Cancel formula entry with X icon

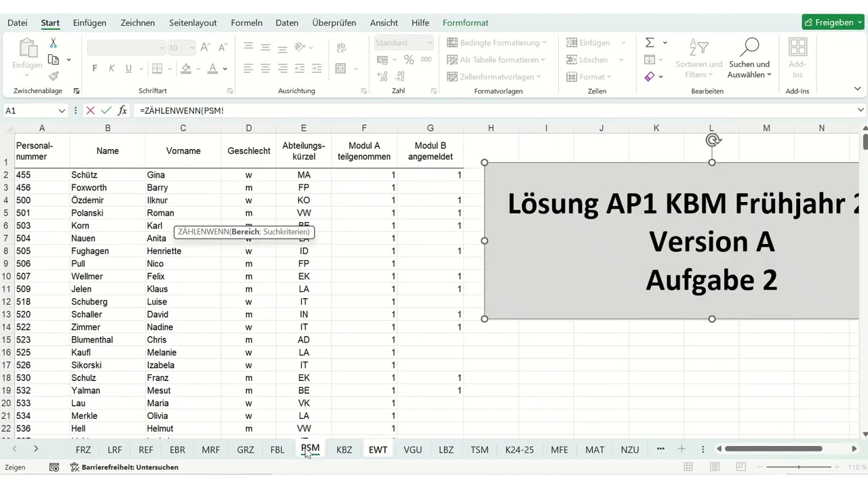click(90, 110)
